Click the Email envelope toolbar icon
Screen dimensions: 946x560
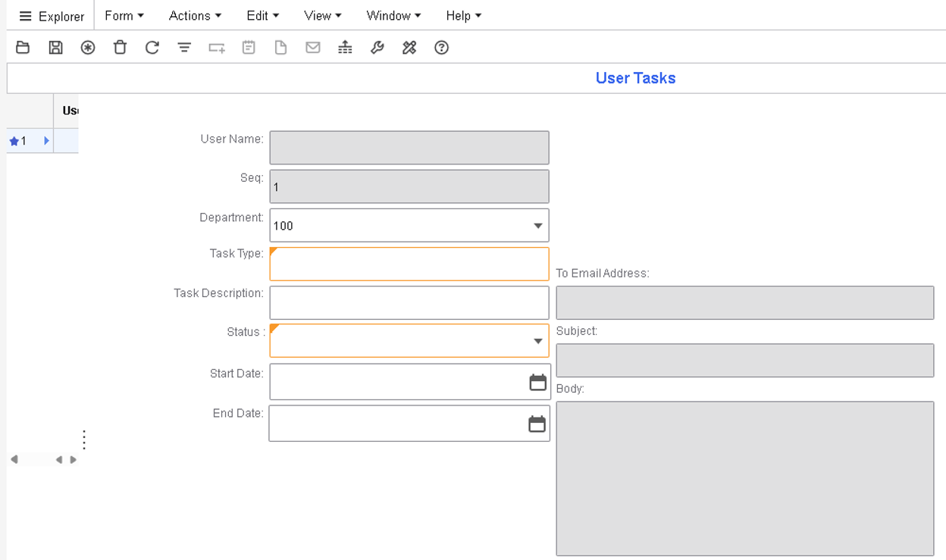click(x=313, y=48)
